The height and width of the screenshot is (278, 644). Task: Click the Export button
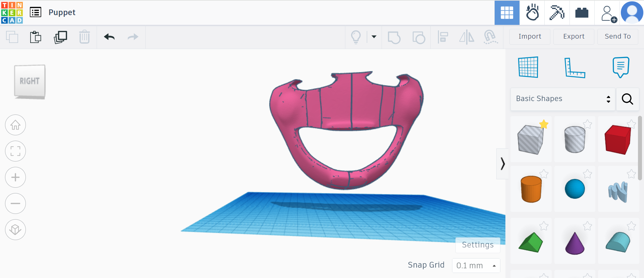(x=574, y=36)
